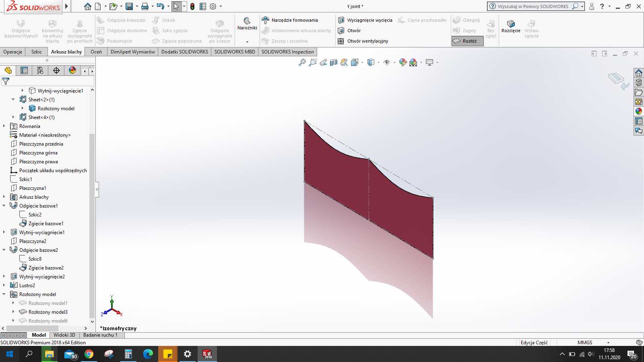Switch to Operacje tab
The height and width of the screenshot is (362, 644).
point(13,52)
